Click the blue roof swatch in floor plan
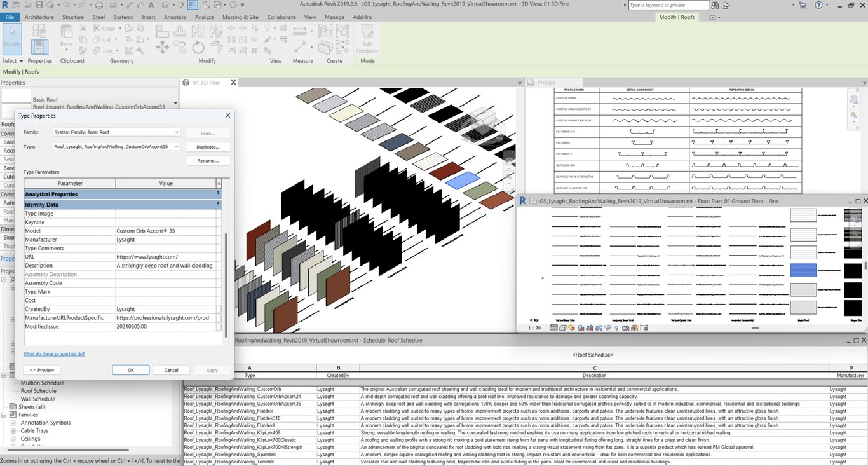Viewport: 868px width, 466px height. point(803,270)
